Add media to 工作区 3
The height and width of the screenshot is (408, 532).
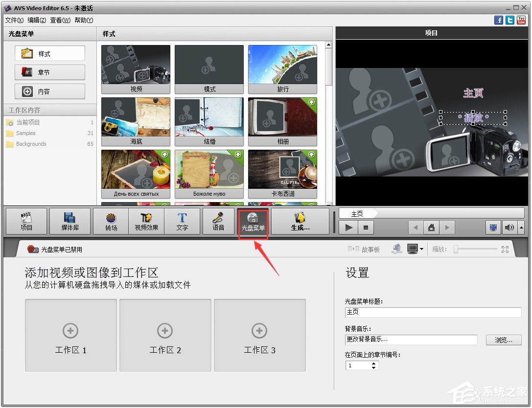pos(259,335)
